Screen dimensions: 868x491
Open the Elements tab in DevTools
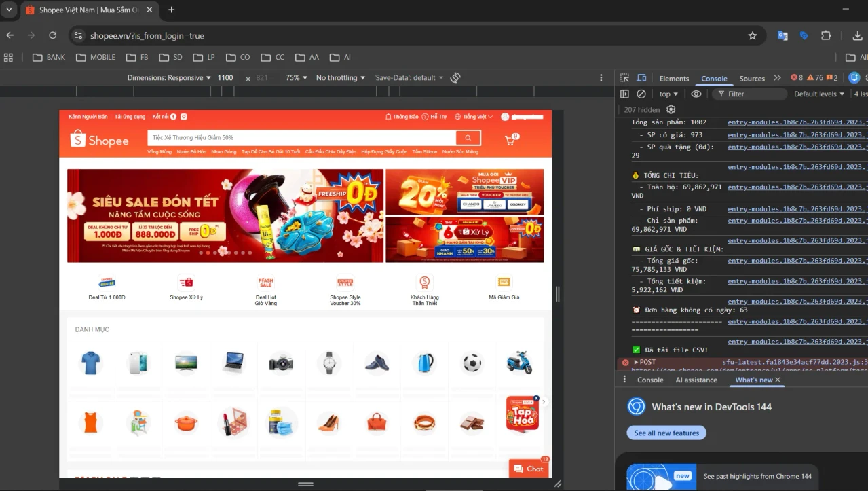point(674,79)
